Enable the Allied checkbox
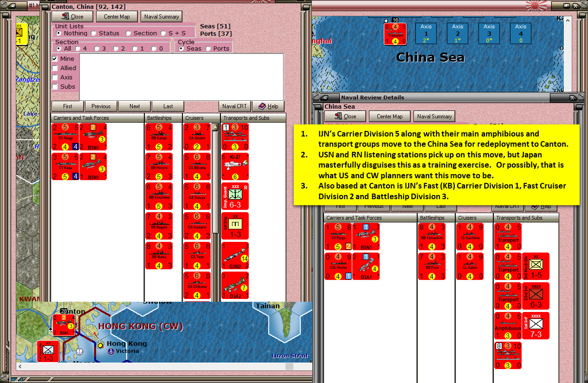Screen dimensions: 588x383 pyautogui.click(x=55, y=68)
